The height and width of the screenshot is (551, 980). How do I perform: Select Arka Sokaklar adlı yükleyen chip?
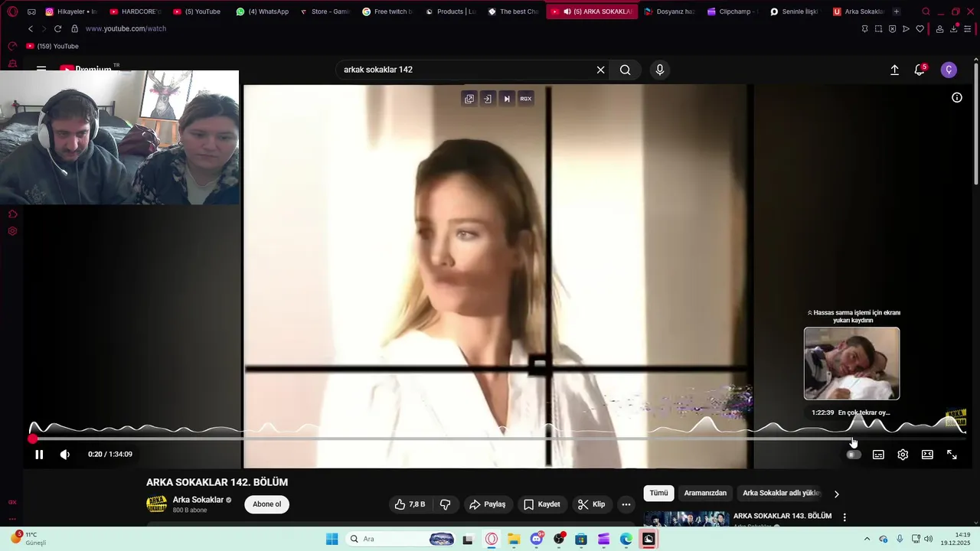point(781,494)
